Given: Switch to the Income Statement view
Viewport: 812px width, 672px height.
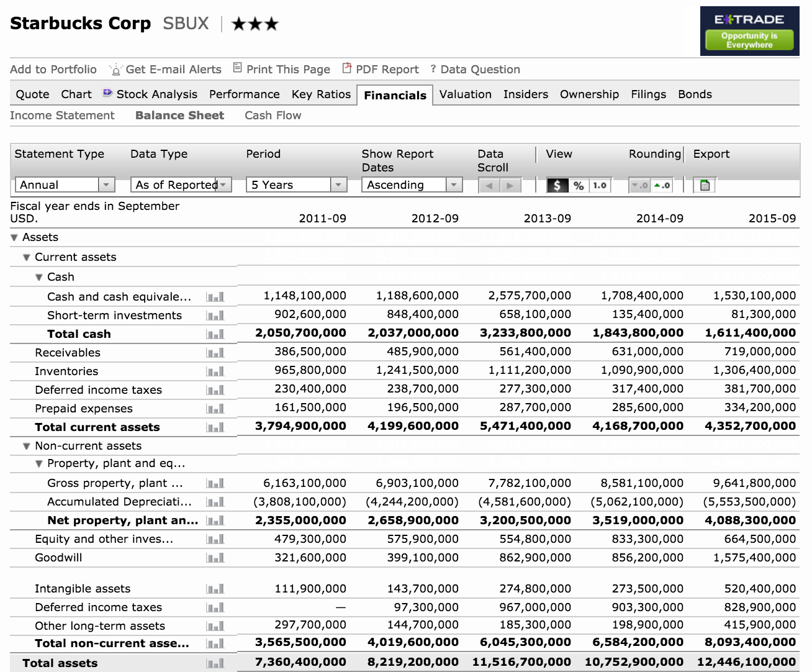Looking at the screenshot, I should (x=62, y=116).
